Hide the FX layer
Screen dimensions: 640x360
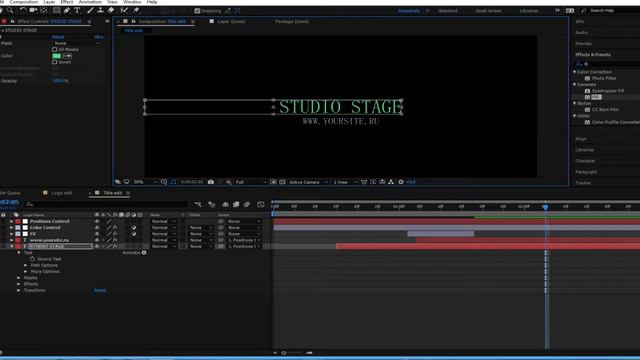click(x=97, y=234)
